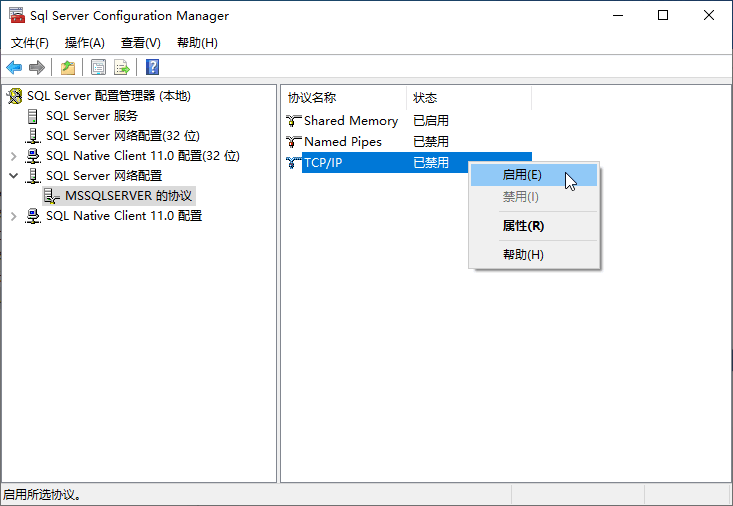Viewport: 733px width, 506px height.
Task: Select SQL Server 配置管理器 (本地) root
Action: 109,96
